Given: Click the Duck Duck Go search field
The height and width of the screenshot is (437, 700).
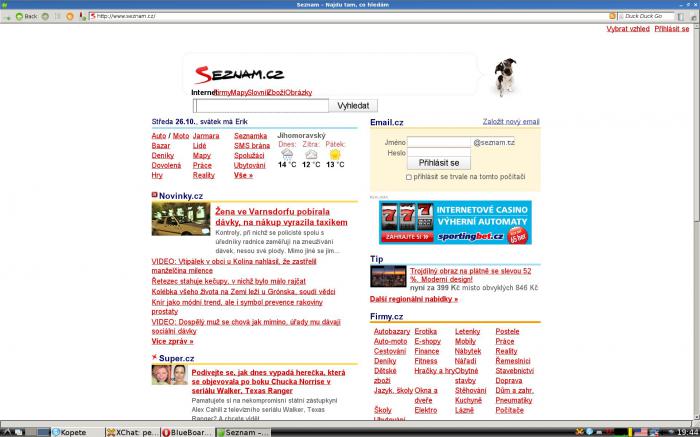Looking at the screenshot, I should coord(648,16).
